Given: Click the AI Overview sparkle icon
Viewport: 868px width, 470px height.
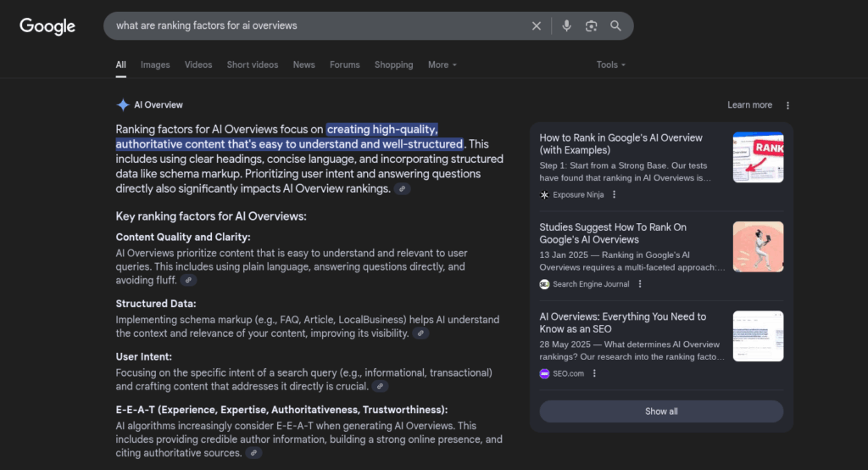Looking at the screenshot, I should (x=123, y=104).
